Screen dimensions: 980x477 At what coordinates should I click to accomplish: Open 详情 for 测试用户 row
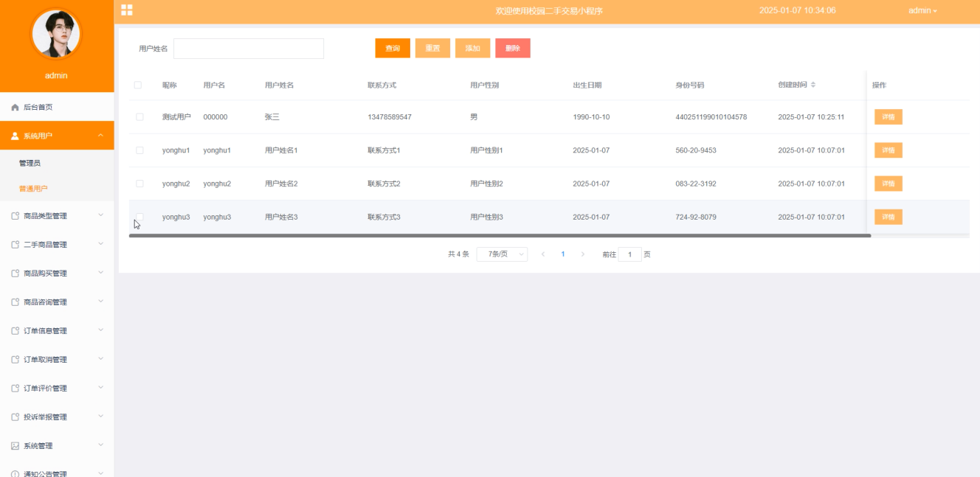pos(888,117)
